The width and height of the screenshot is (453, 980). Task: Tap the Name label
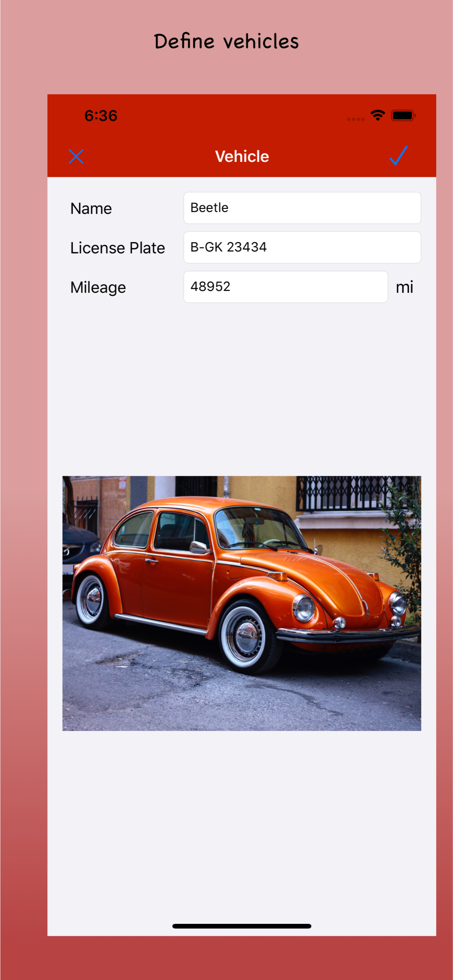click(91, 209)
